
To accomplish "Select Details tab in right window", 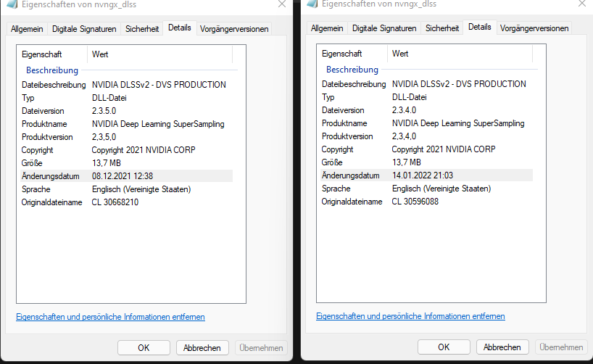I will click(x=479, y=27).
